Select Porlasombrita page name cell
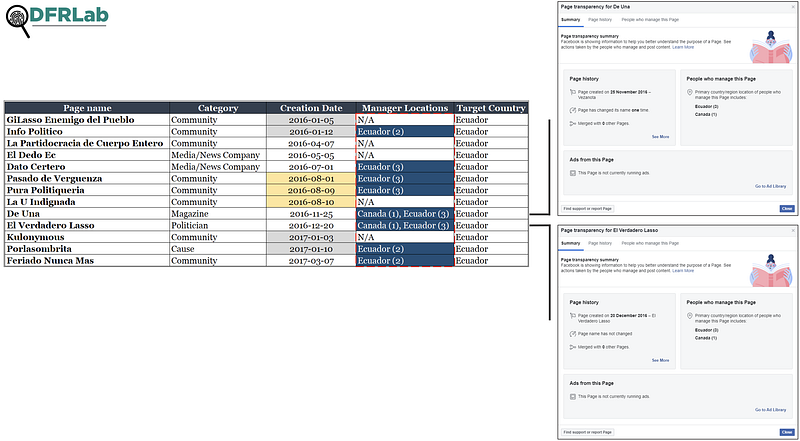The width and height of the screenshot is (800, 441). pyautogui.click(x=87, y=249)
